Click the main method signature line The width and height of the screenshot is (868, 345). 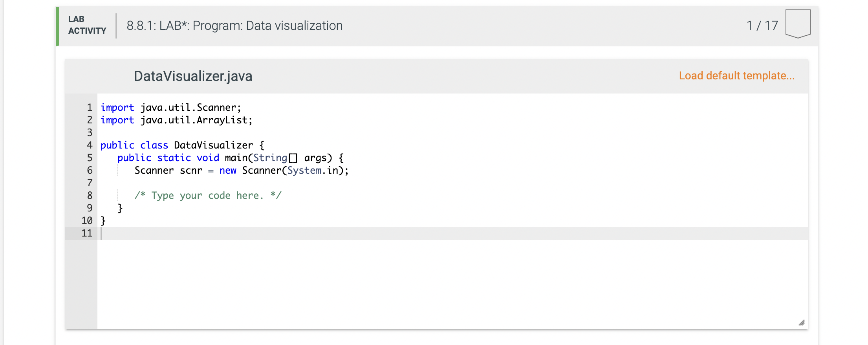tap(231, 158)
